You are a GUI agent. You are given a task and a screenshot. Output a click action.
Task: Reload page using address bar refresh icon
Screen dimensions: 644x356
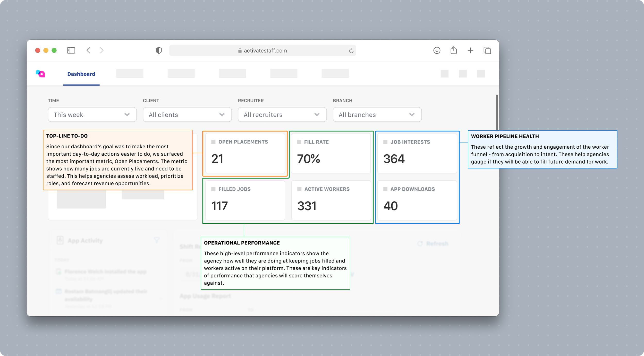[351, 51]
